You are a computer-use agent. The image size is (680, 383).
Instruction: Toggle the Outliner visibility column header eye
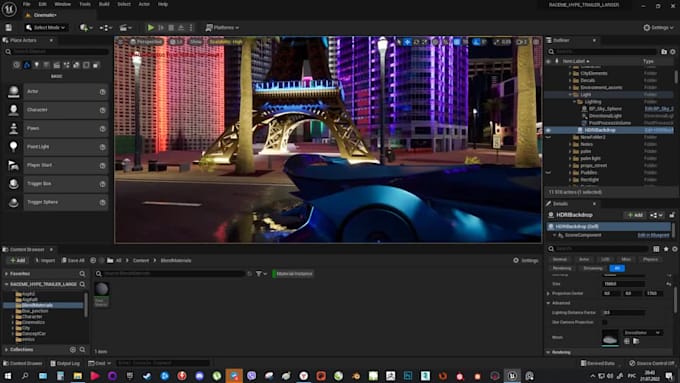(x=549, y=61)
